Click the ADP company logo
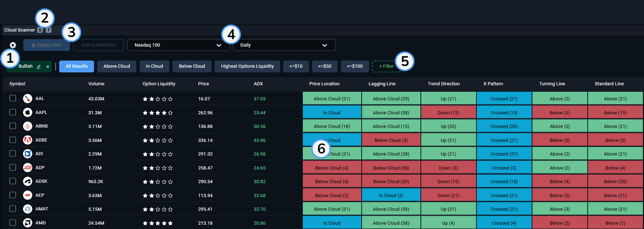This screenshot has height=229, width=644. 28,168
